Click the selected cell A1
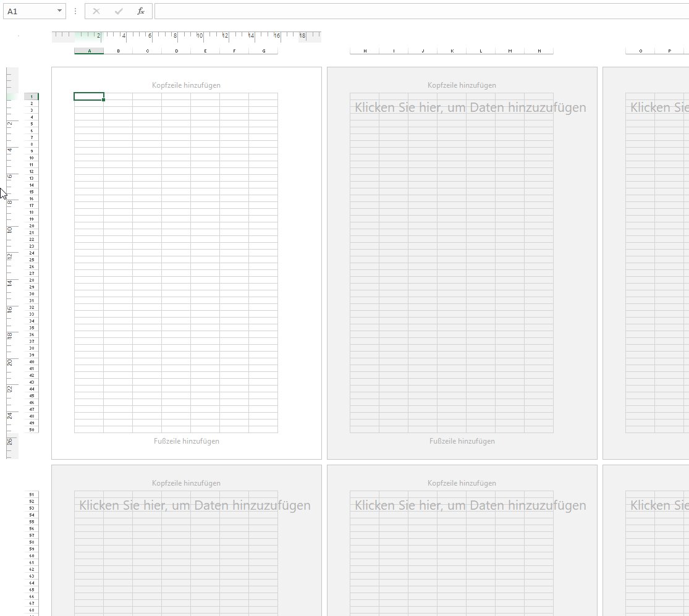Viewport: 689px width, 616px height. pos(89,96)
